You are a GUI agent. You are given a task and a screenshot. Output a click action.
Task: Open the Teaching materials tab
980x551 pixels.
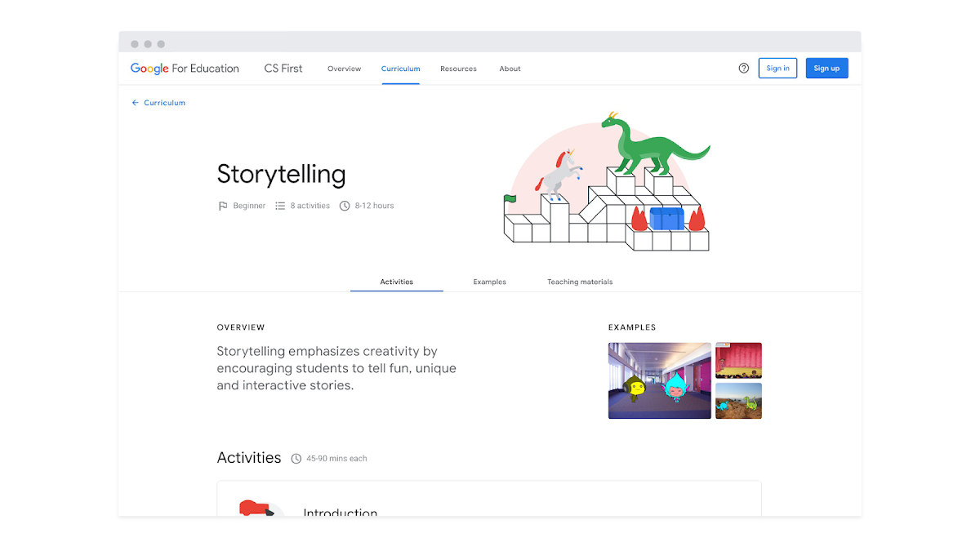[580, 282]
